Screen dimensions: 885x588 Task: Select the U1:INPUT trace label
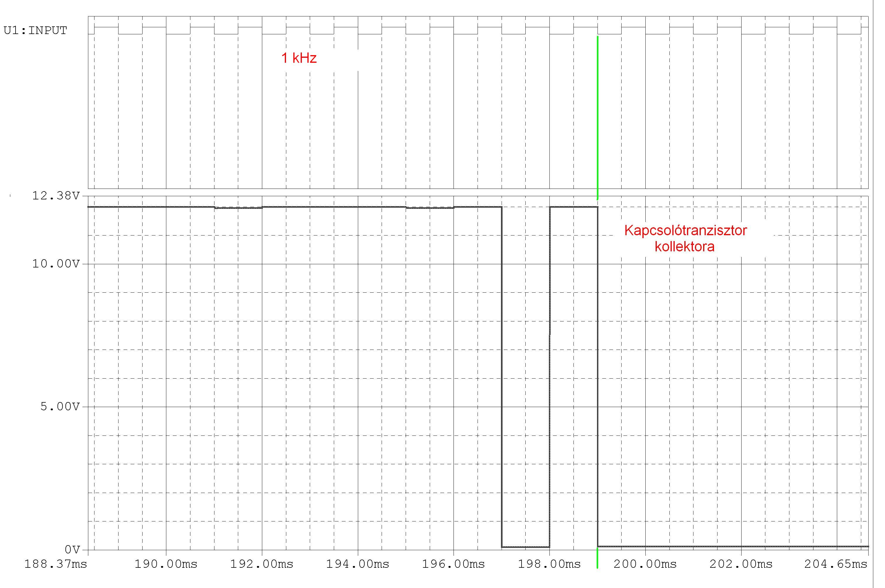[35, 30]
